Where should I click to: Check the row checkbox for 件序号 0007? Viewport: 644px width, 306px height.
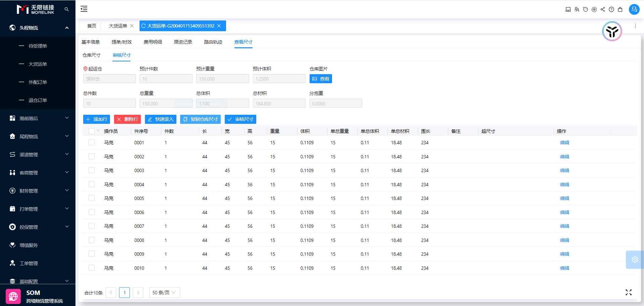tap(92, 226)
